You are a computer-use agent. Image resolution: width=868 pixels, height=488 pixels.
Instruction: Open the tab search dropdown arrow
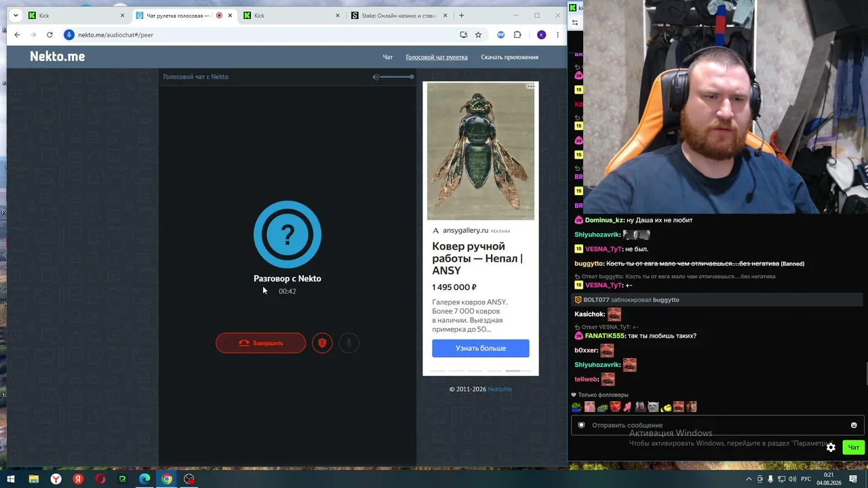16,16
